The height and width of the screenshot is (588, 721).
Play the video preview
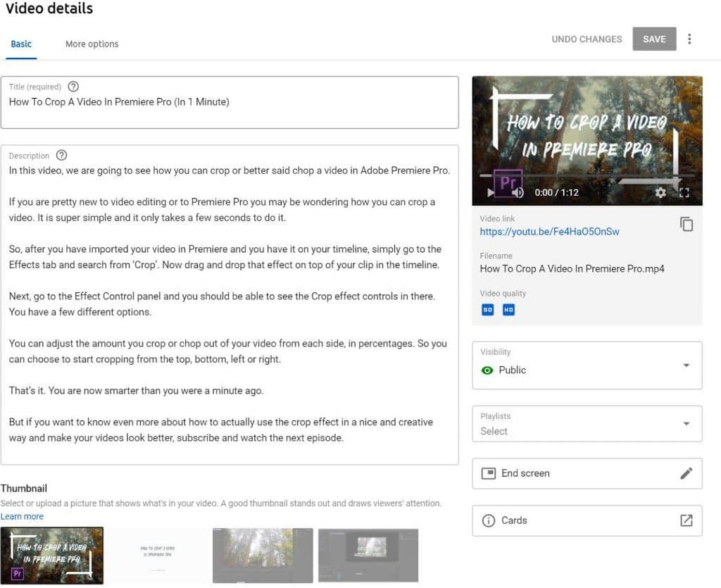point(491,193)
